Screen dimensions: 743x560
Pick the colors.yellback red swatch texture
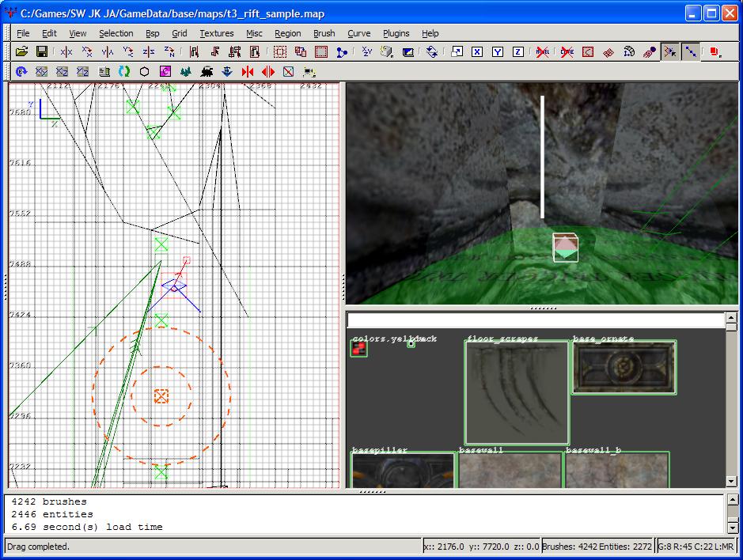[358, 349]
